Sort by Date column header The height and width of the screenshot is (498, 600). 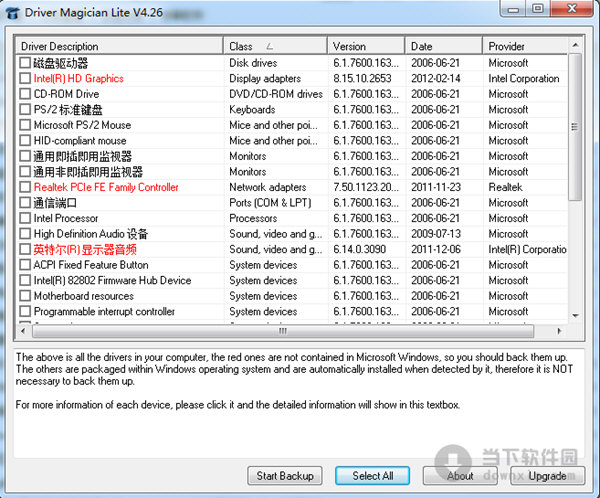(444, 46)
